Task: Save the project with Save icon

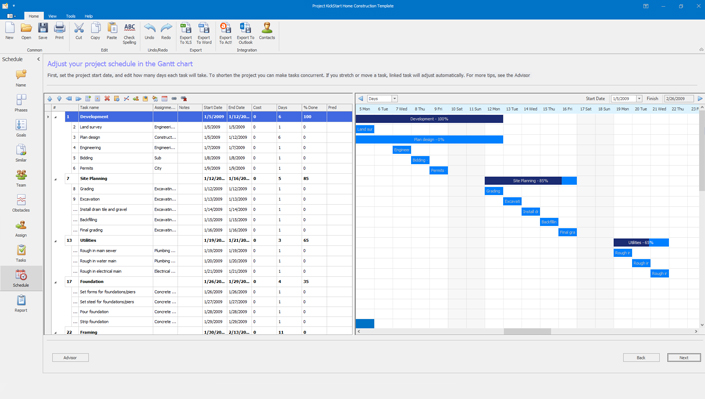Action: tap(43, 31)
